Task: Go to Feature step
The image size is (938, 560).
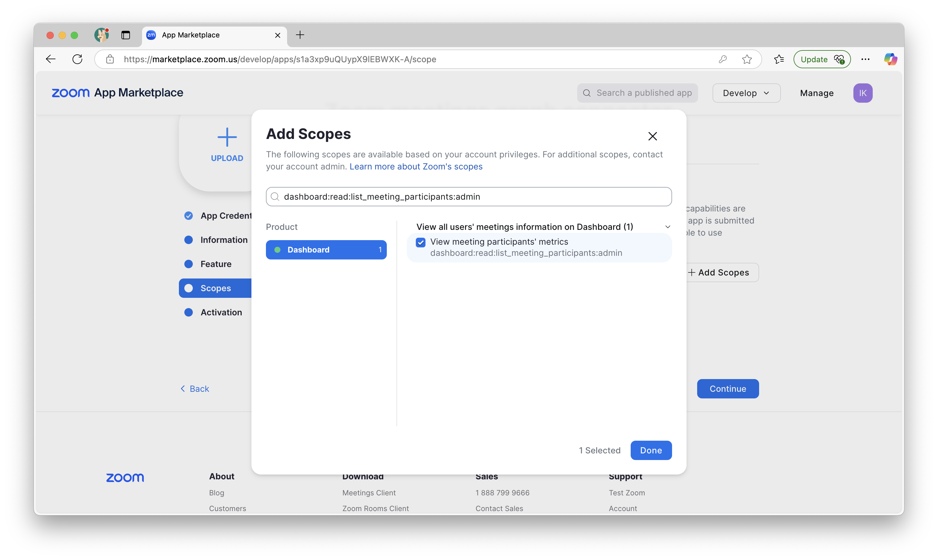Action: (208, 264)
